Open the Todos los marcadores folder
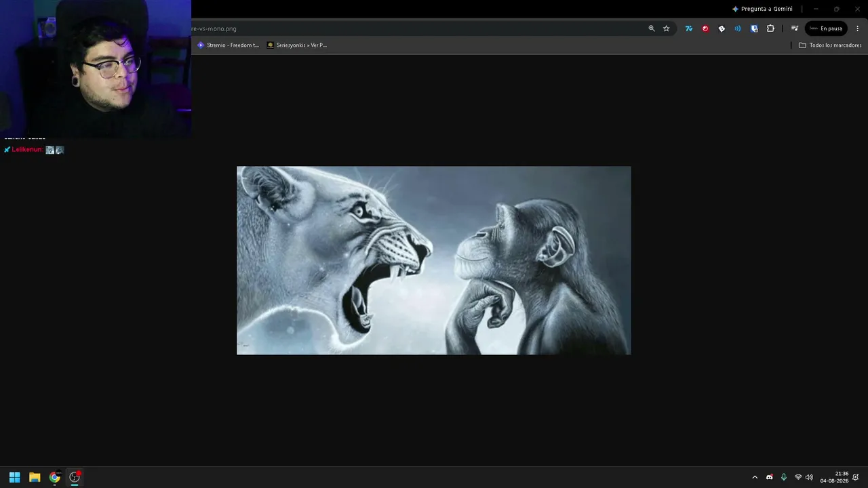The image size is (868, 488). pos(830,45)
